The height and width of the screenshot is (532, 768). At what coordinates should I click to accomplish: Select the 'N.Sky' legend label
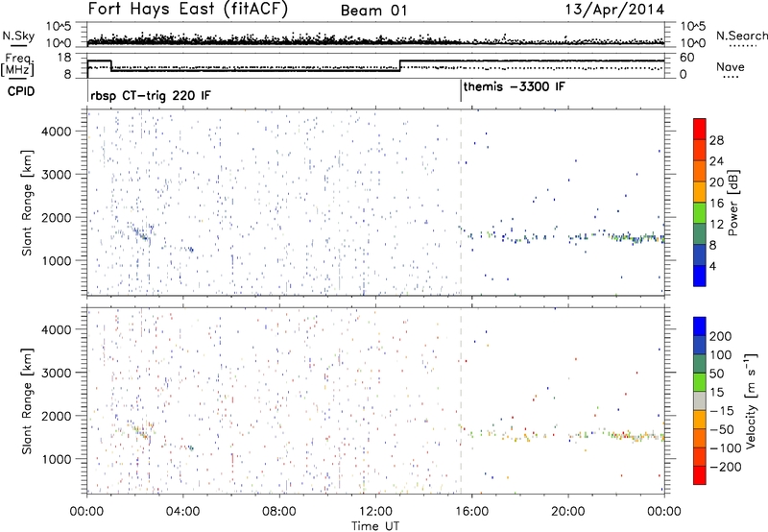pos(18,36)
